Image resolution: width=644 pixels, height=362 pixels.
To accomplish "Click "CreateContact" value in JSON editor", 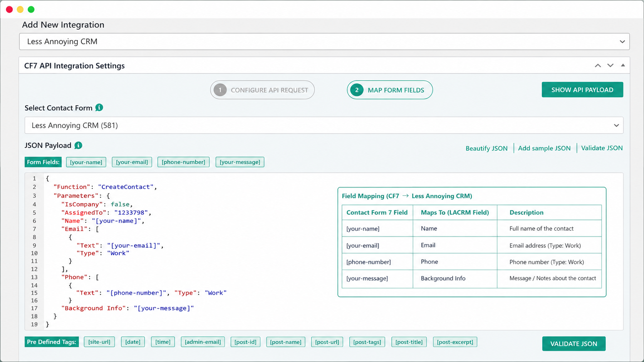I will (126, 187).
